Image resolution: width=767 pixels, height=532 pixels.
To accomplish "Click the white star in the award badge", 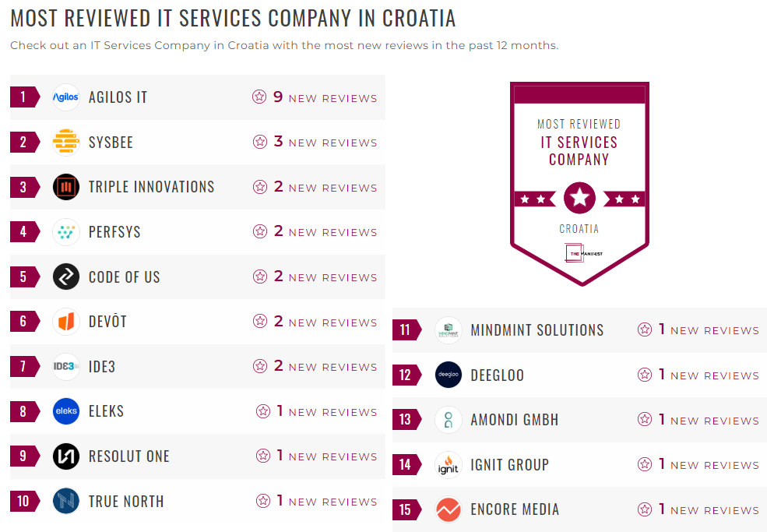I will click(579, 197).
